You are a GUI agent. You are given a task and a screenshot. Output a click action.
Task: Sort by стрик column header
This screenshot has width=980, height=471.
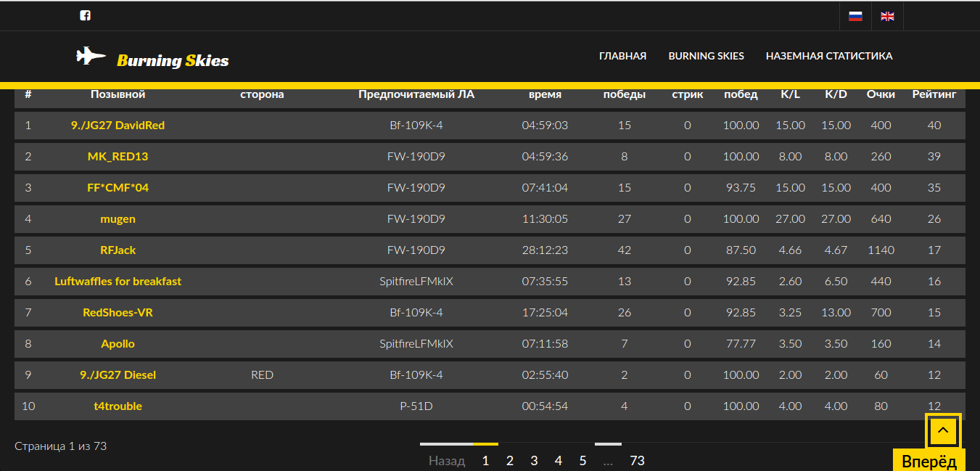click(688, 94)
